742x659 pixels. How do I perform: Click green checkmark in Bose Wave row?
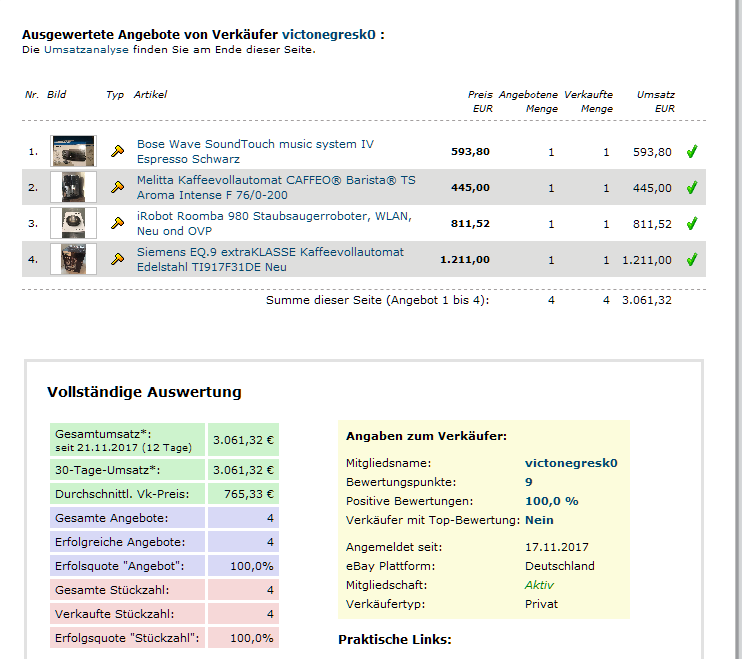tap(692, 151)
